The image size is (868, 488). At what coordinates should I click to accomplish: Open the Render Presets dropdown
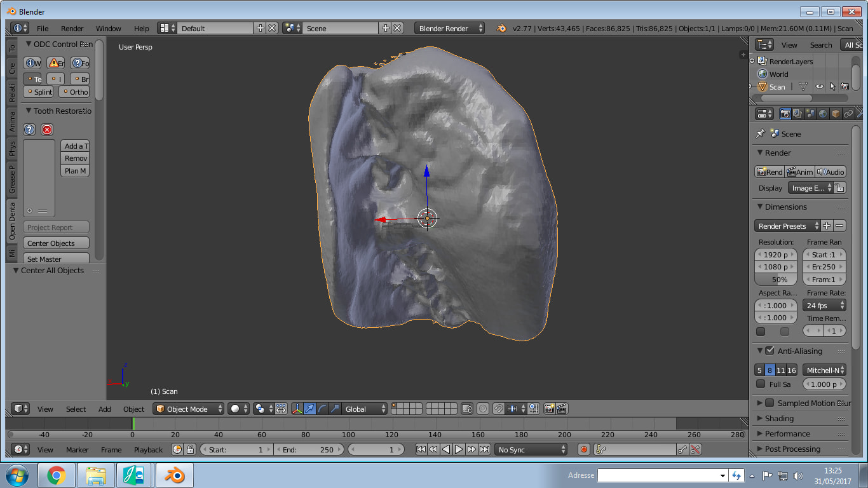pyautogui.click(x=787, y=226)
